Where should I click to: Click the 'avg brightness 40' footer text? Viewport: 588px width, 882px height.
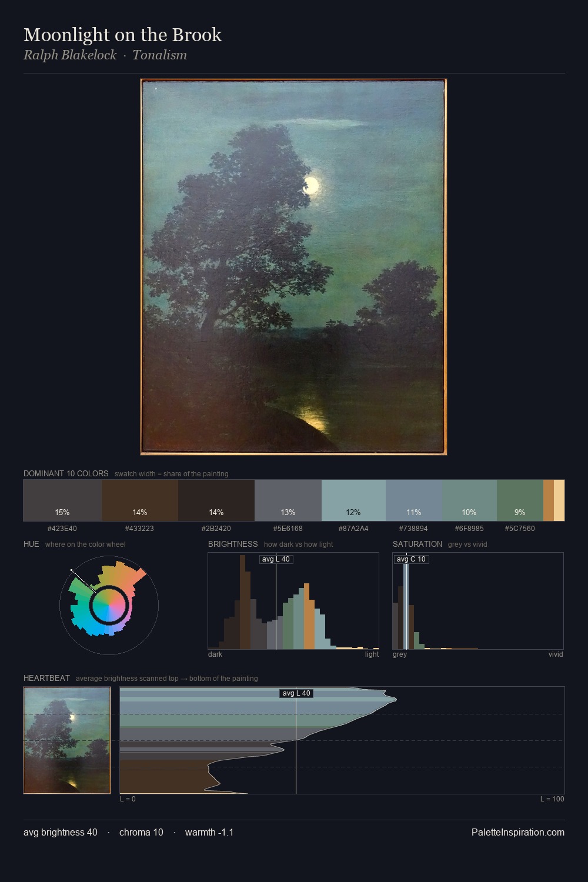tap(61, 832)
